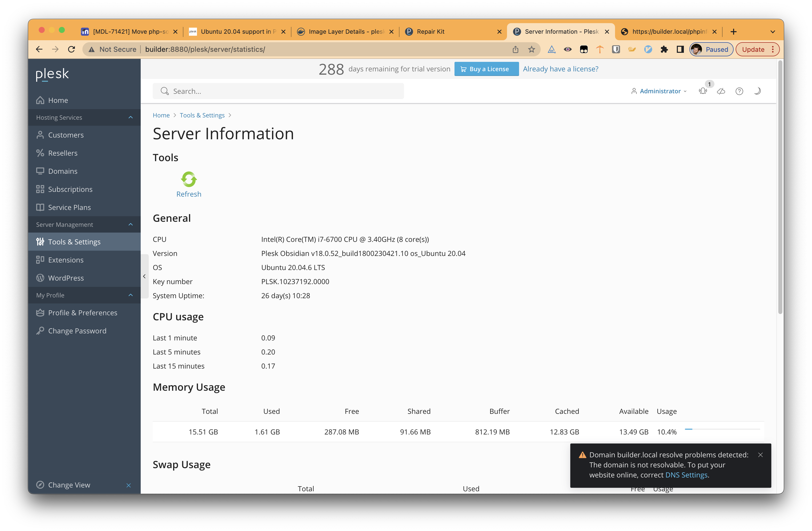Click the Paused profile button
Screen dimensions: 812x531
coord(711,50)
